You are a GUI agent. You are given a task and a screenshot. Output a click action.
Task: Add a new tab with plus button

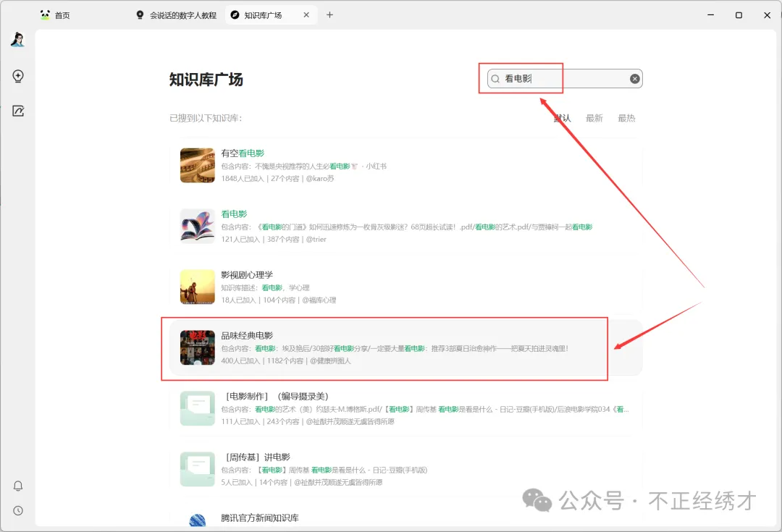coord(329,15)
